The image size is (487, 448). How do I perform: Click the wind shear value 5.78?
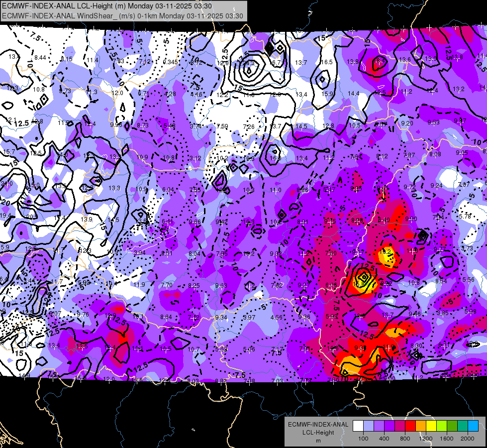465,216
